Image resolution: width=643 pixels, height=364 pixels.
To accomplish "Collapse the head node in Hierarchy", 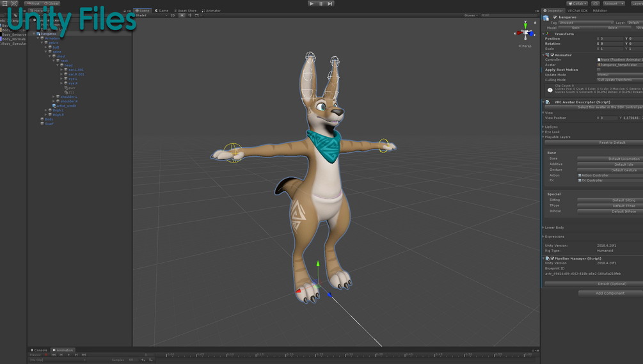I will 58,65.
